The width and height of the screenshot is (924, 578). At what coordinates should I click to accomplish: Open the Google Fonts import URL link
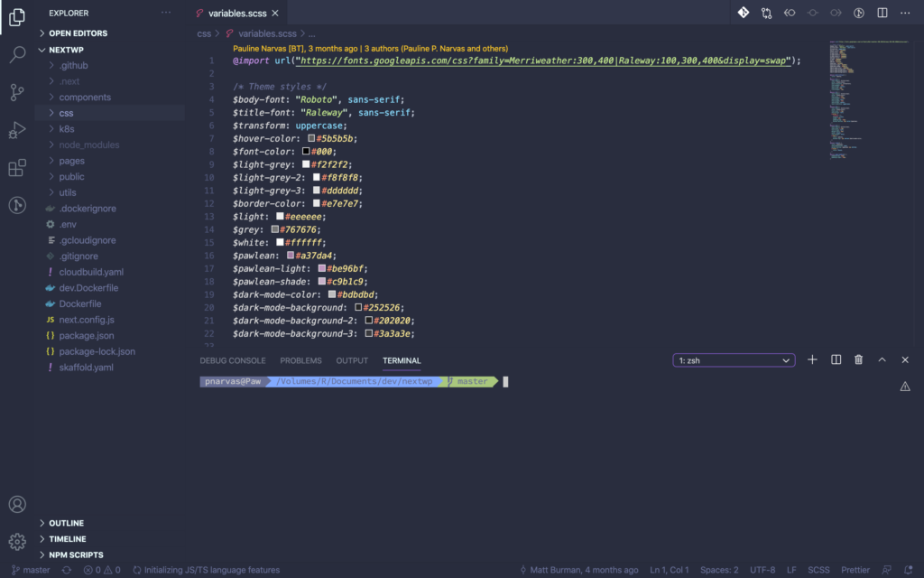point(543,61)
